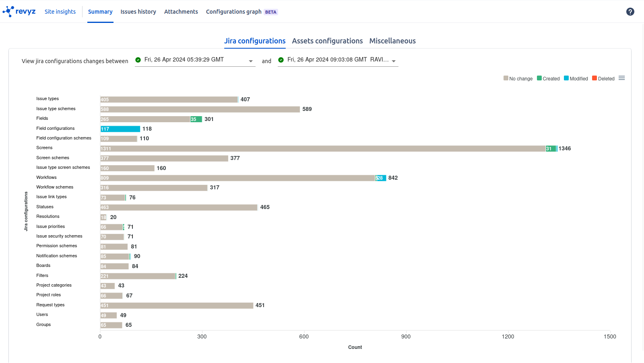Open Configurations graph BETA tab
Screen dimensions: 644x363
[x=242, y=12]
